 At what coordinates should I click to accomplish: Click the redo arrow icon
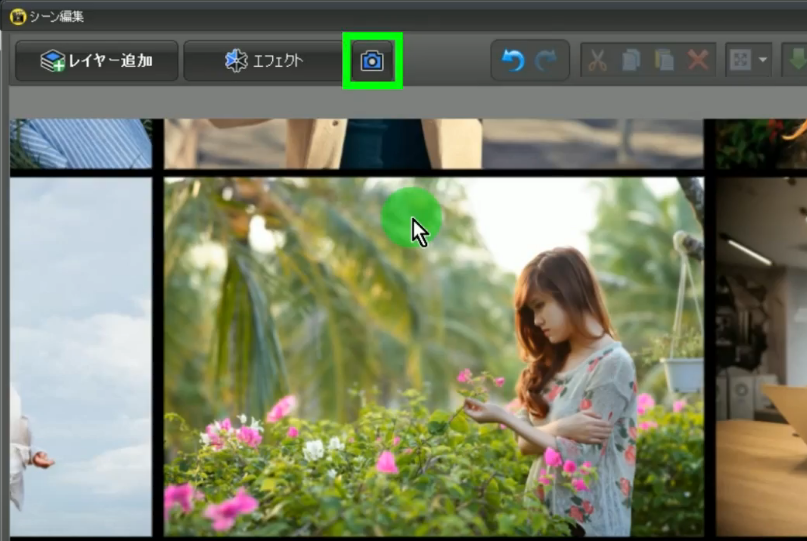[x=546, y=61]
